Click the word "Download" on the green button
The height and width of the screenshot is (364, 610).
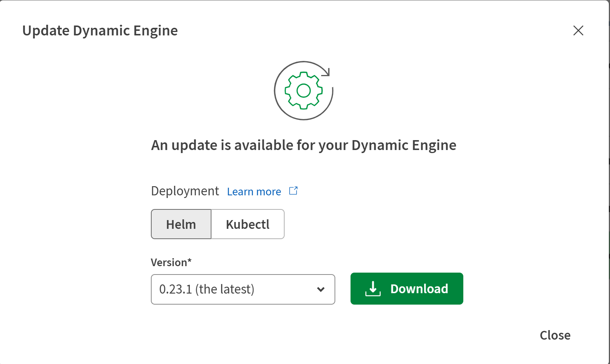pos(419,289)
